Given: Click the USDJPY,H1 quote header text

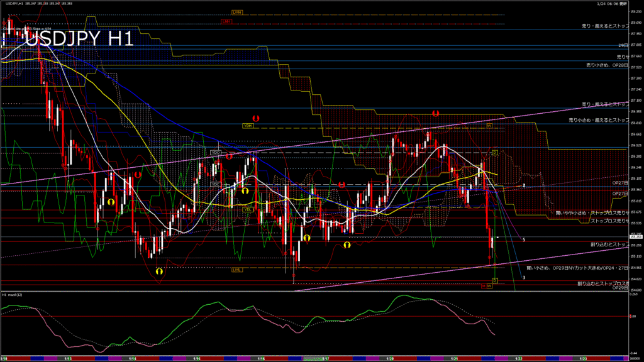Looking at the screenshot, I should coord(39,3).
